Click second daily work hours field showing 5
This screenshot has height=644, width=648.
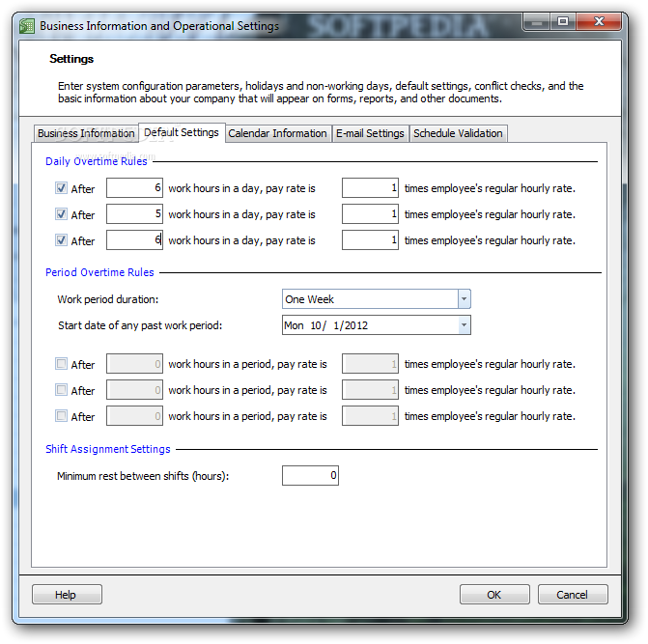[135, 214]
